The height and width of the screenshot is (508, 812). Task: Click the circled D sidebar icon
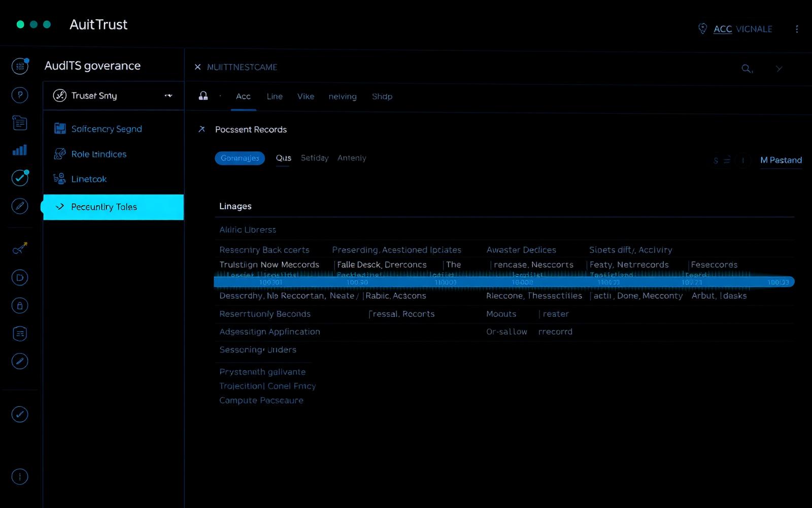tap(20, 277)
